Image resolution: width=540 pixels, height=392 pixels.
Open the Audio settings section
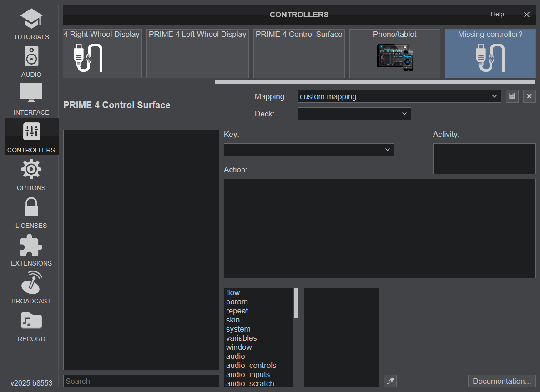point(31,62)
